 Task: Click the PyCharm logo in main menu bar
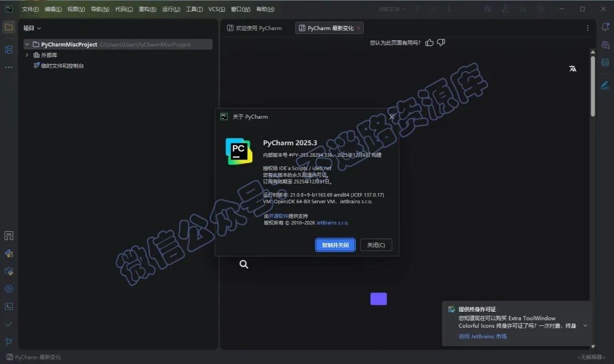point(9,9)
